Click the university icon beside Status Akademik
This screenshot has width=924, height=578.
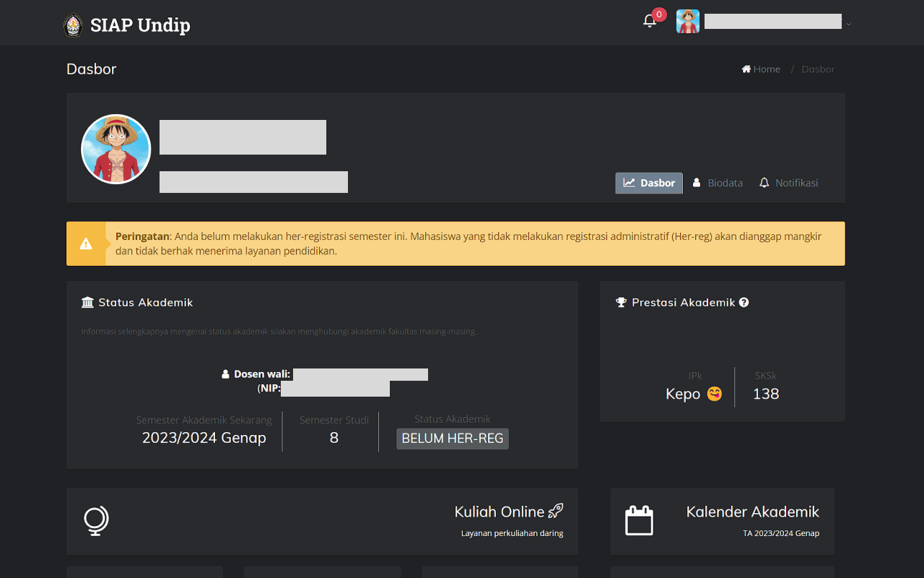click(86, 302)
